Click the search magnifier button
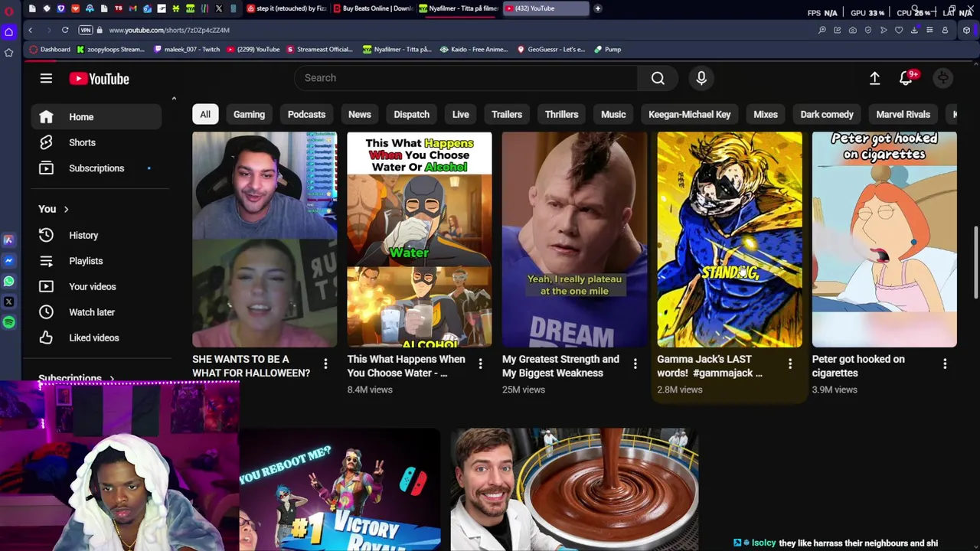 click(658, 78)
